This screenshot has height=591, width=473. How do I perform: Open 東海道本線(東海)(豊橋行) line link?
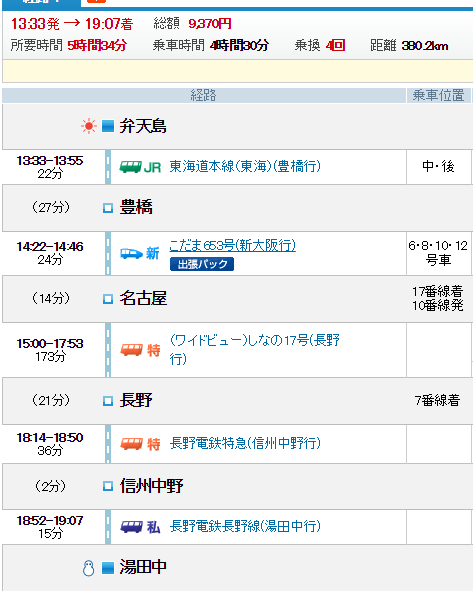pyautogui.click(x=245, y=166)
